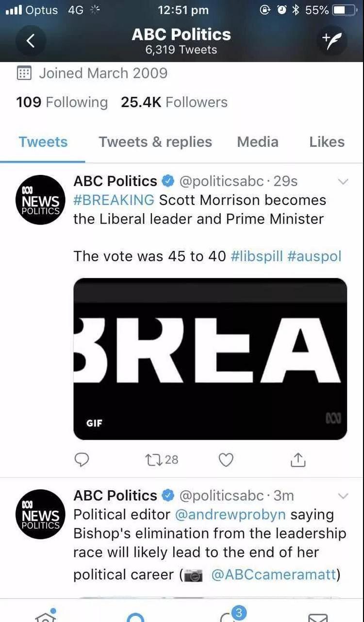Image resolution: width=364 pixels, height=622 pixels.
Task: Switch to Tweets & replies tab
Action: pos(155,142)
